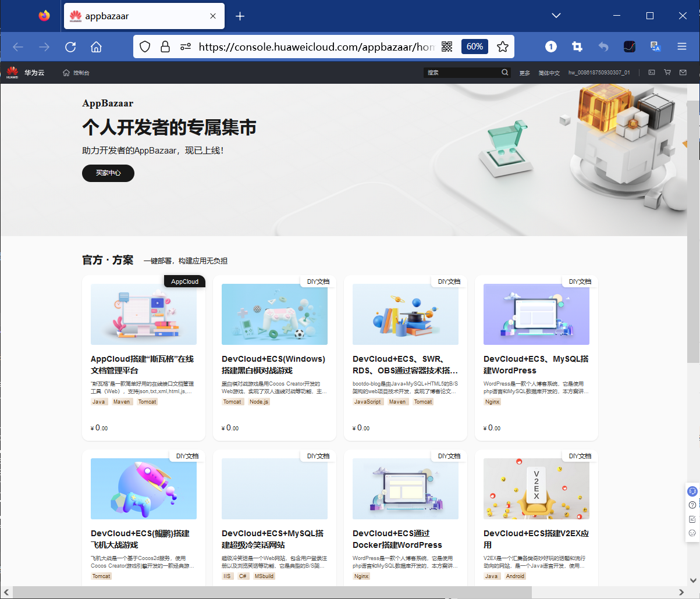The image size is (700, 599).
Task: Click the remote terminal icon in console header
Action: pyautogui.click(x=651, y=72)
